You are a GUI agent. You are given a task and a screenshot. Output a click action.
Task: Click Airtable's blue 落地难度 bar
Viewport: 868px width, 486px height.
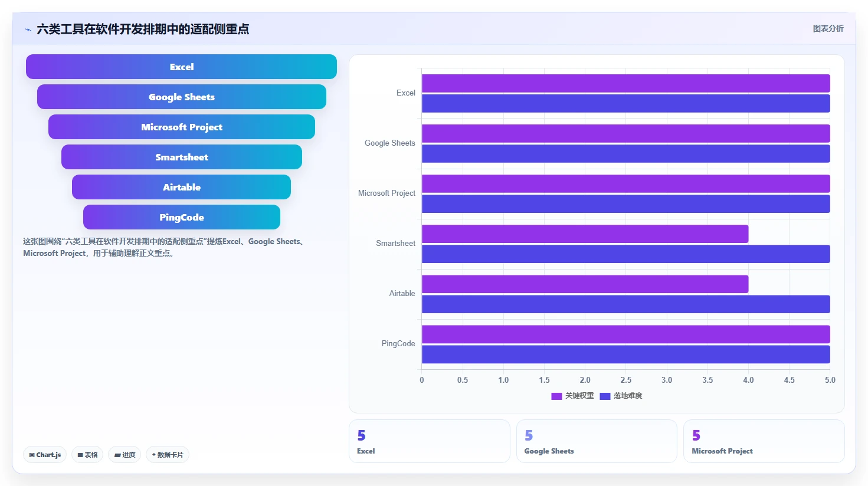tap(625, 304)
